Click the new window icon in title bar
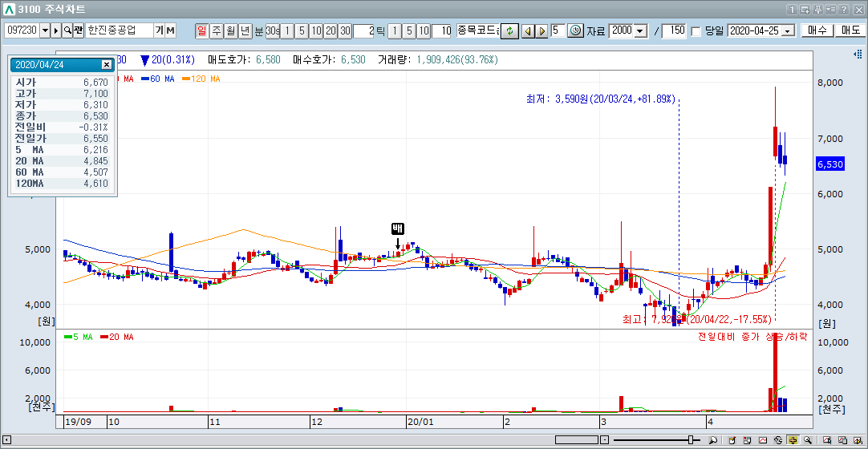 click(805, 10)
